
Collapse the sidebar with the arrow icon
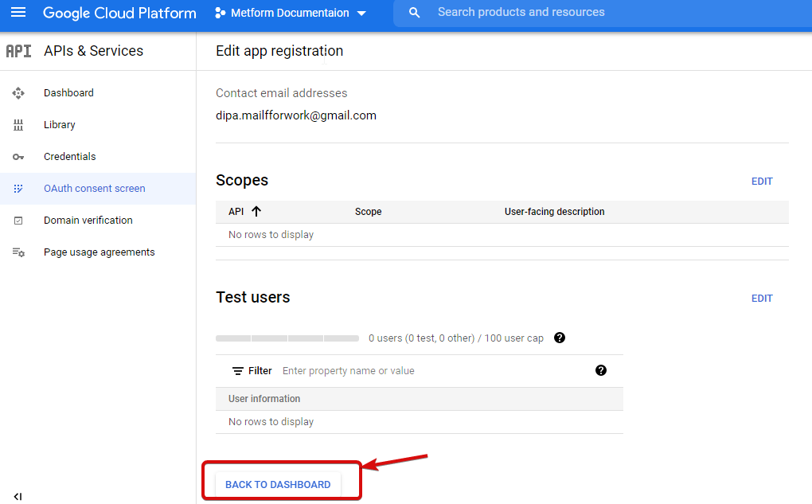pyautogui.click(x=18, y=497)
